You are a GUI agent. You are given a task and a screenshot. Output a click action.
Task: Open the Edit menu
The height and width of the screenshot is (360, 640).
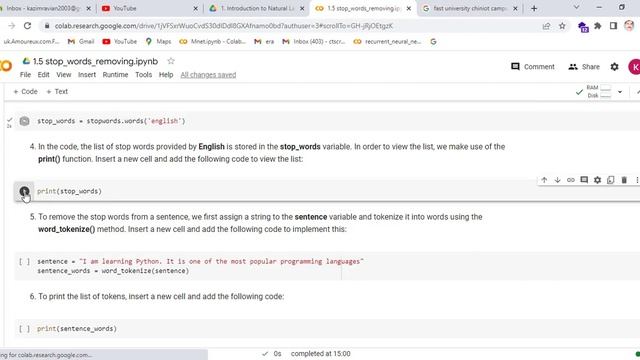(x=44, y=75)
